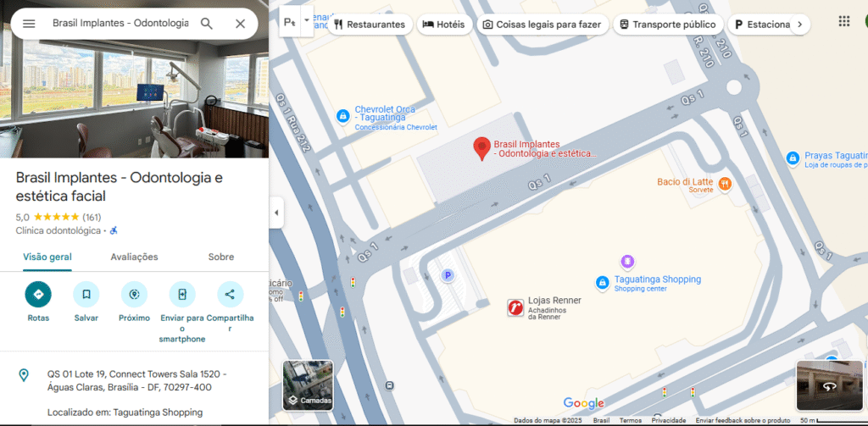The image size is (868, 426).
Task: Click the Salvar bookmark icon
Action: click(x=86, y=295)
